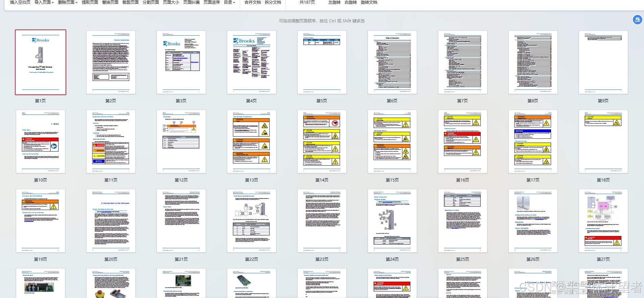Select page 15 thumbnail
Viewport: 644px width, 298px height.
pos(392,142)
